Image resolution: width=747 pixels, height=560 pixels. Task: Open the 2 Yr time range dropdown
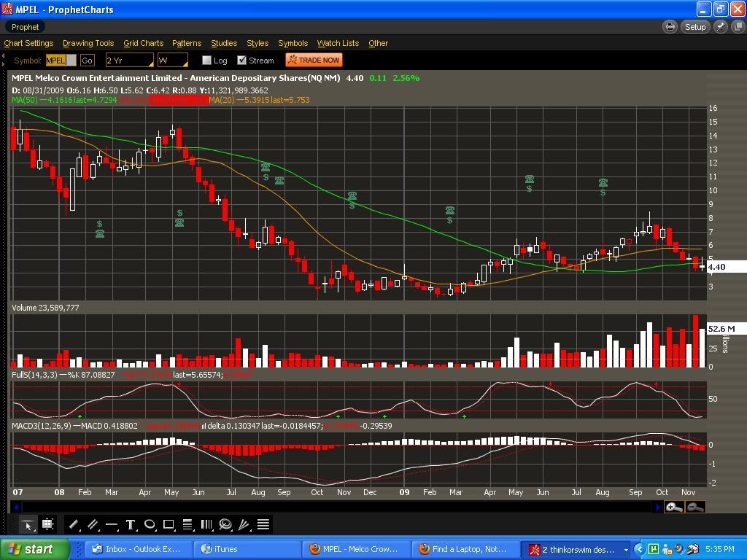click(130, 61)
